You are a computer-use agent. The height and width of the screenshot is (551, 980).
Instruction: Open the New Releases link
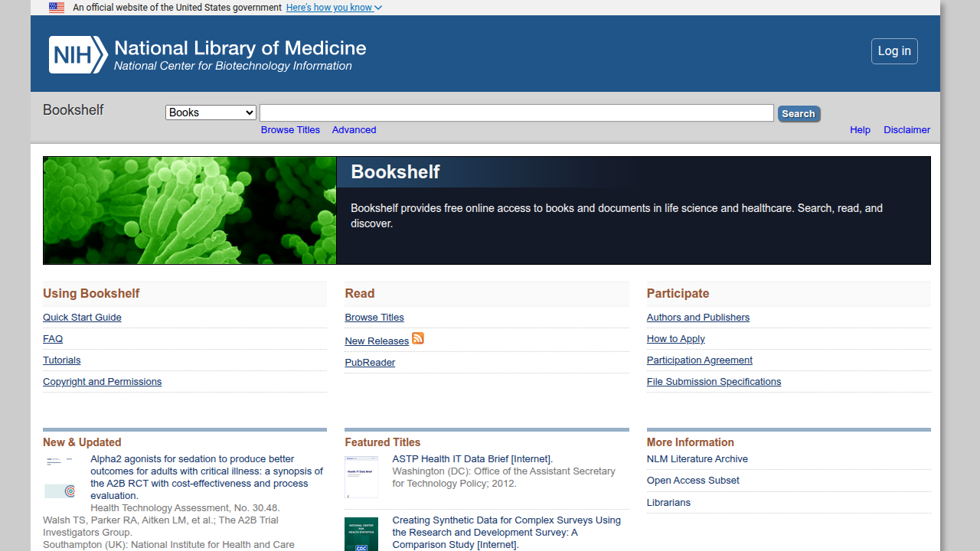(x=377, y=341)
